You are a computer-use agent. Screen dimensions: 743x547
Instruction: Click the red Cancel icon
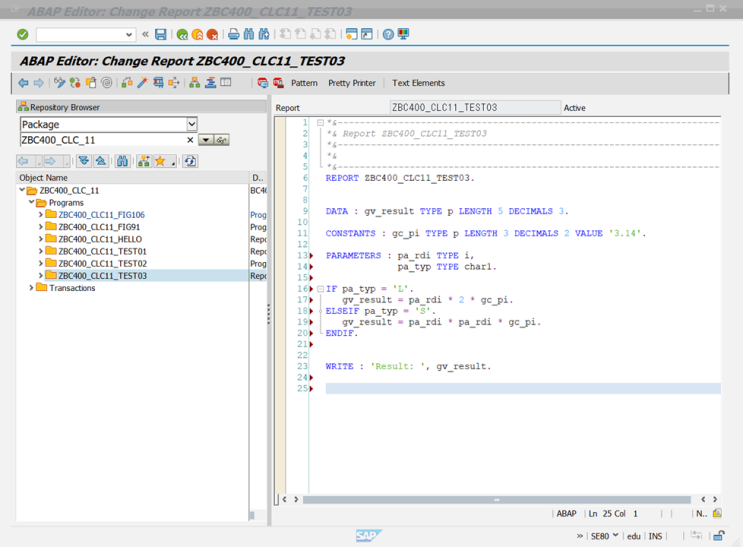[x=212, y=34]
